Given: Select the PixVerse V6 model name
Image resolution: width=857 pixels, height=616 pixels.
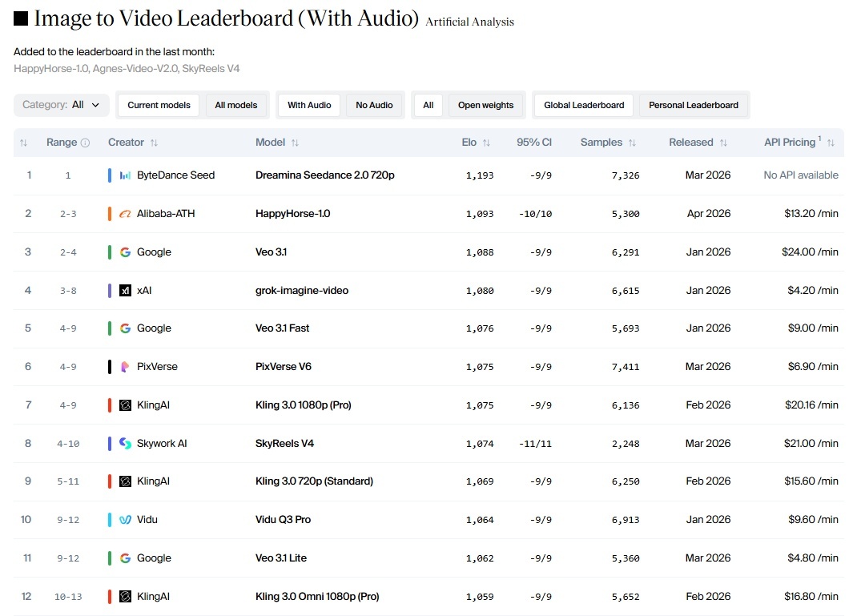Looking at the screenshot, I should point(284,366).
